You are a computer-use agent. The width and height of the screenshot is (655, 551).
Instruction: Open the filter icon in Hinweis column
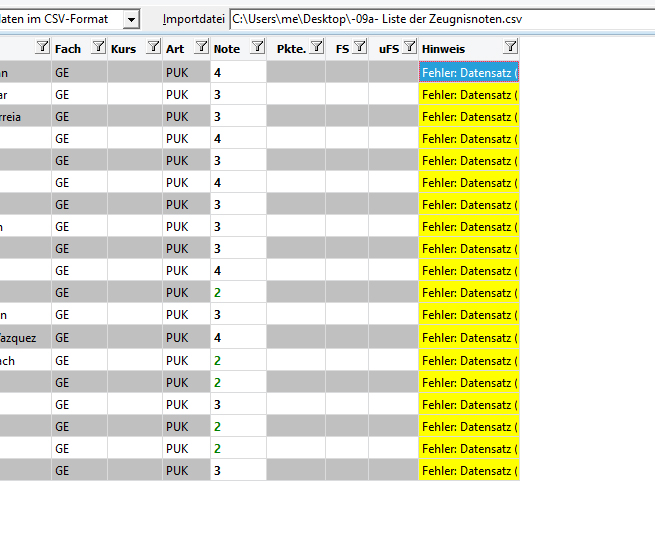point(510,46)
